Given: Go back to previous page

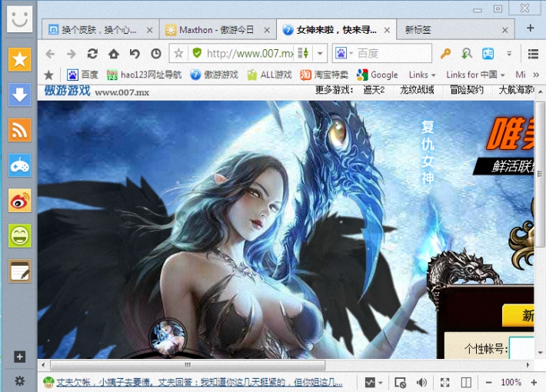Looking at the screenshot, I should pos(50,54).
